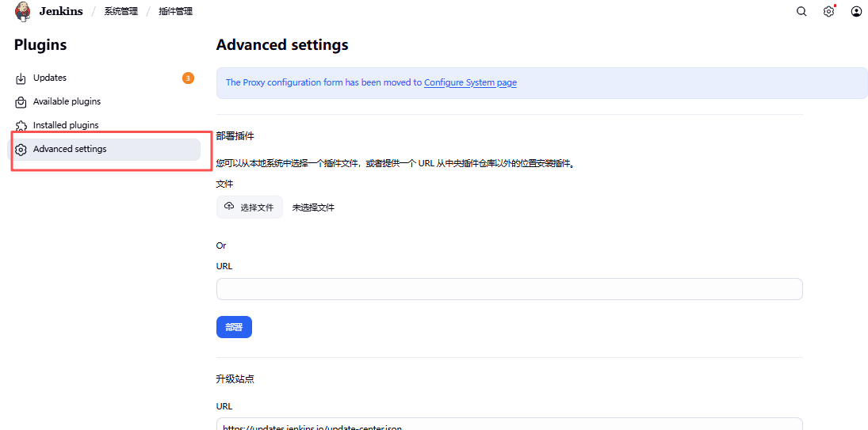Focus the plugin deploy URL input field
Screen dimensions: 868x430
click(509, 289)
